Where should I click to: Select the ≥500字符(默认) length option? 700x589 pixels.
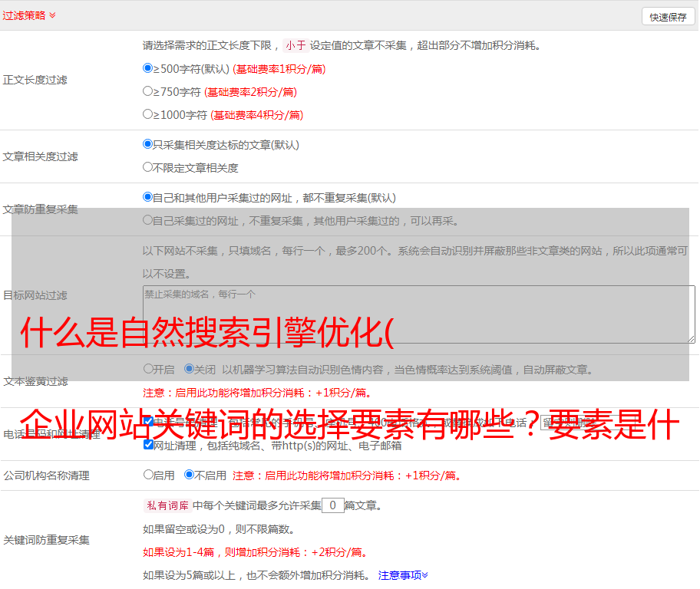point(148,68)
